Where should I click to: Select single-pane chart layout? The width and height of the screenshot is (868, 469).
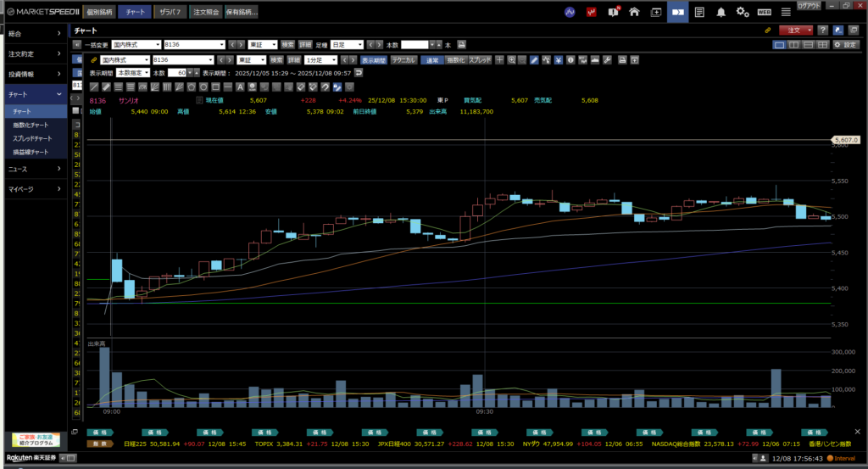pyautogui.click(x=779, y=44)
